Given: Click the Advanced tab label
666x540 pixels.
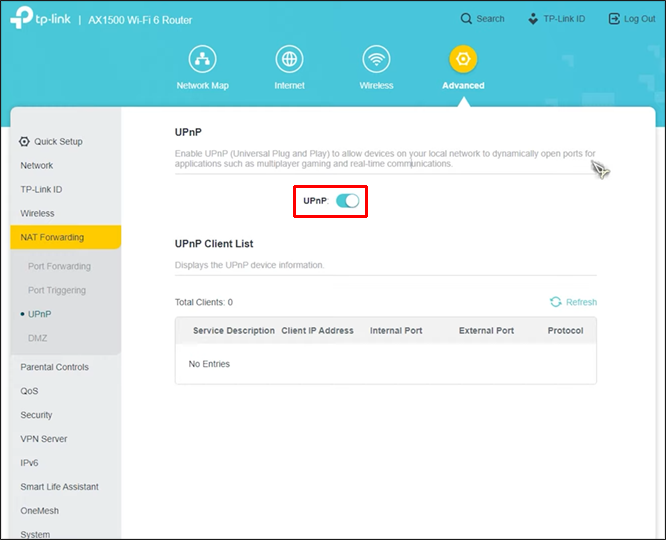Looking at the screenshot, I should coord(463,85).
